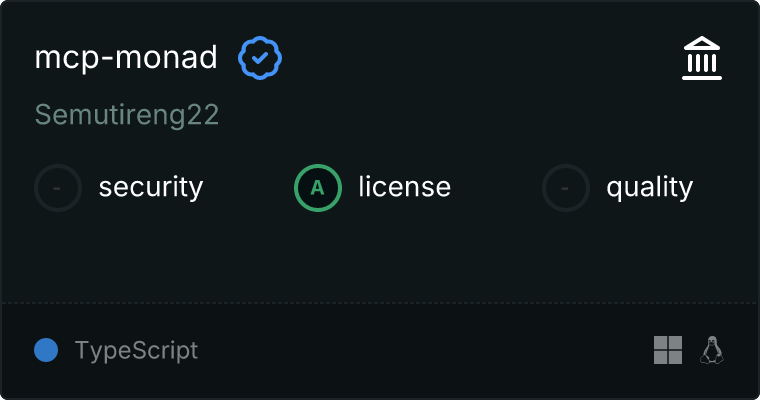The height and width of the screenshot is (400, 760).
Task: Click blank card area beneath license badge
Action: pyautogui.click(x=317, y=255)
